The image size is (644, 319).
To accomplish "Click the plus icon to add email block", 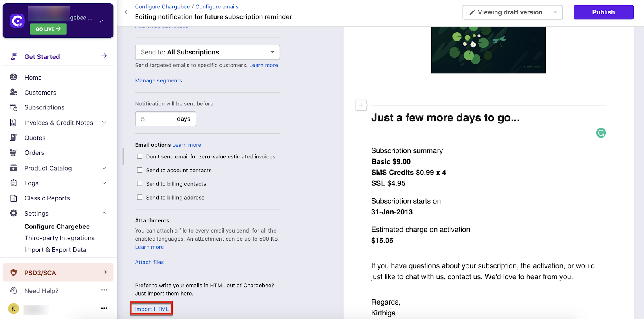I will click(x=361, y=105).
